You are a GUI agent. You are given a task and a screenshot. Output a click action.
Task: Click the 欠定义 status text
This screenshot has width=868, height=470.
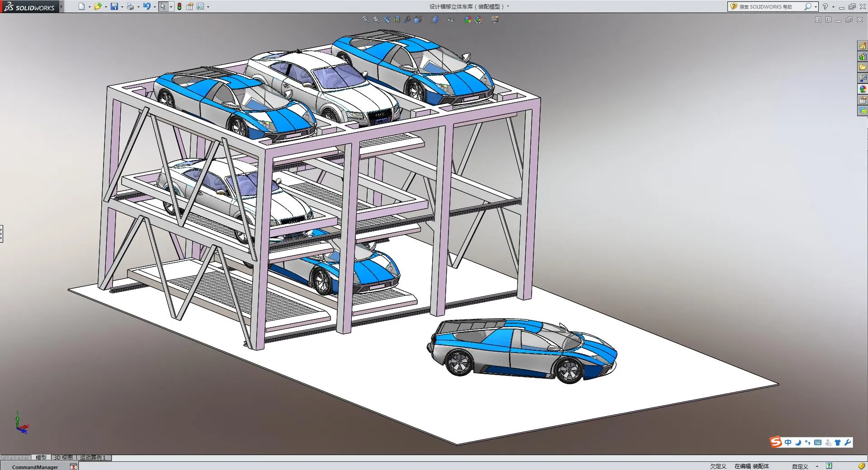718,466
